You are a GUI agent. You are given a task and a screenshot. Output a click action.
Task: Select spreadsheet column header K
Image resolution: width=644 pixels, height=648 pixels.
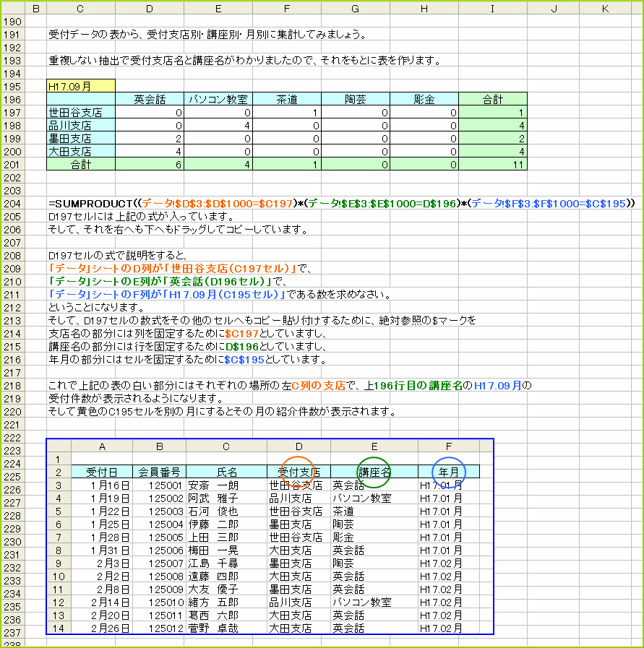point(605,7)
